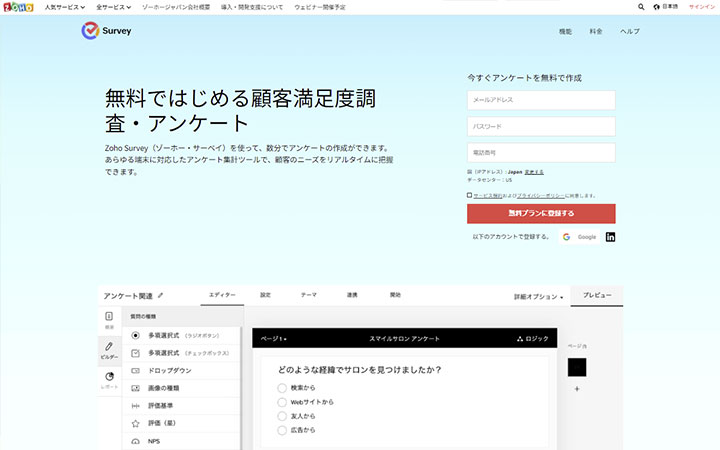Choose the 友人から radio option
This screenshot has height=450, width=720.
tap(282, 415)
